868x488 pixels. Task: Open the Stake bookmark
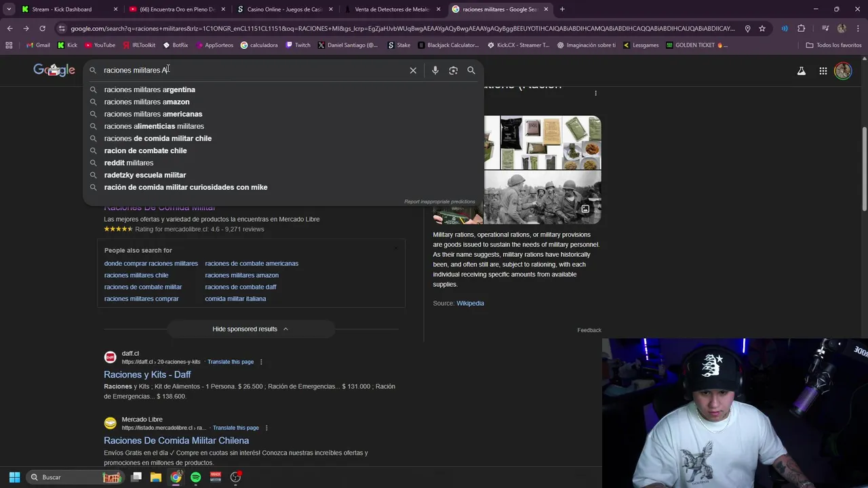click(399, 45)
